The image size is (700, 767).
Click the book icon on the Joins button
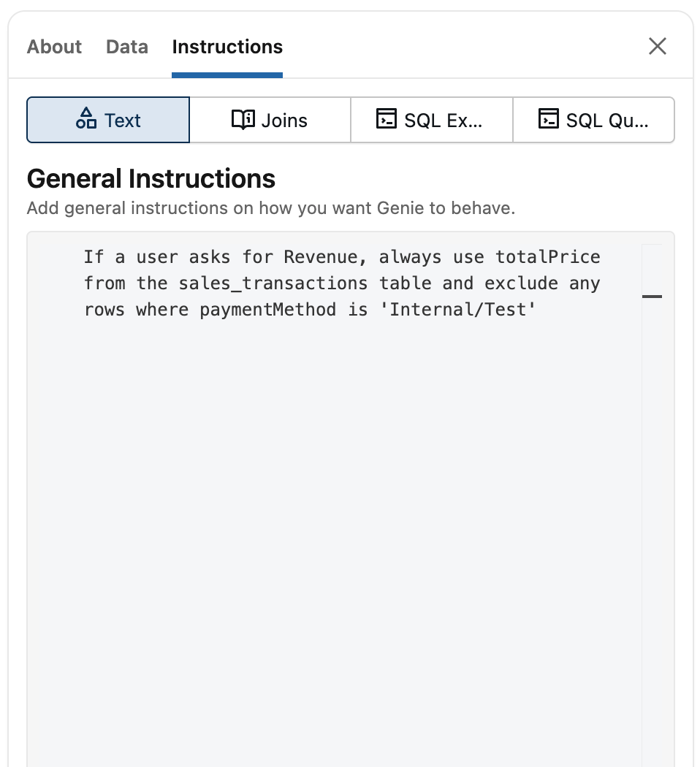243,119
